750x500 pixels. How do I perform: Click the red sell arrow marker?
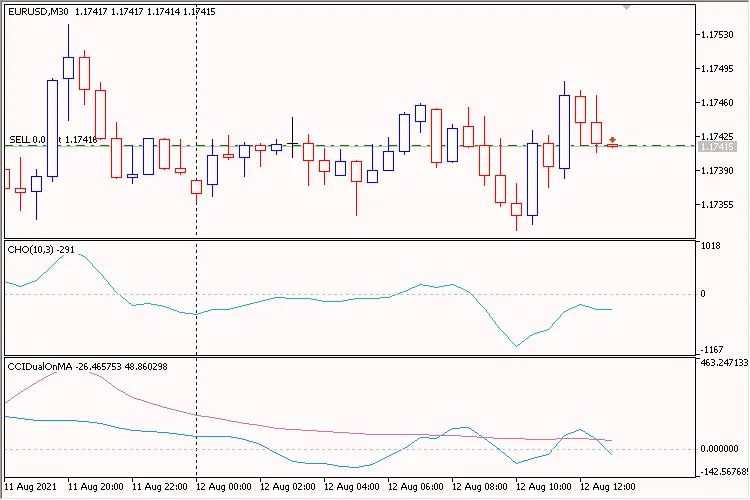click(612, 141)
